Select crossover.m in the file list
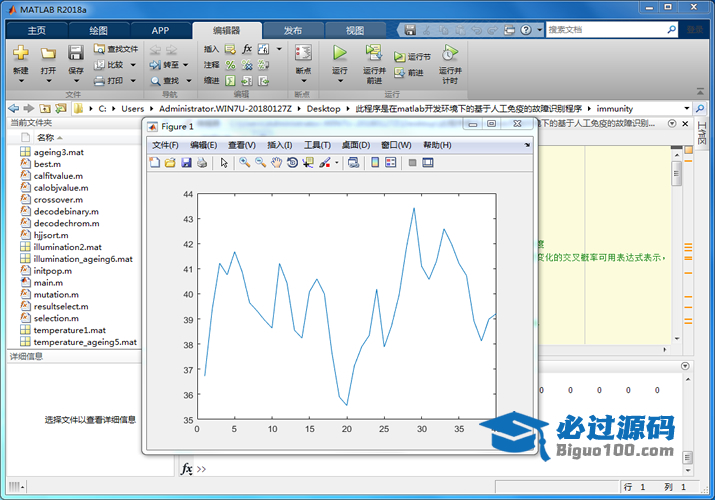 click(x=58, y=200)
